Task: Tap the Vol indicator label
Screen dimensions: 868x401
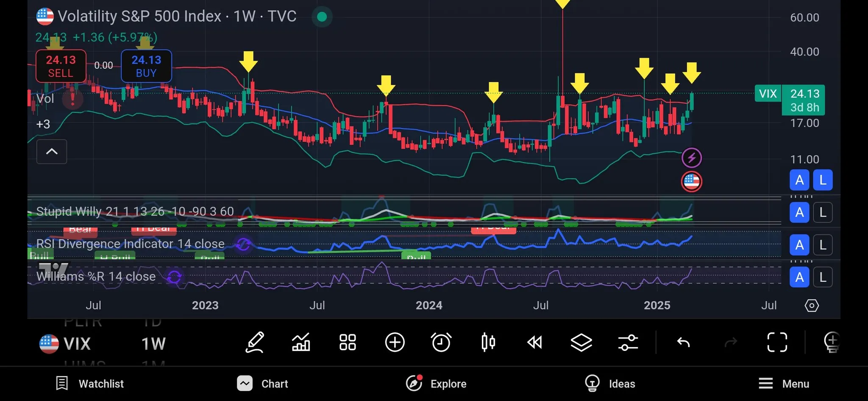Action: (45, 99)
